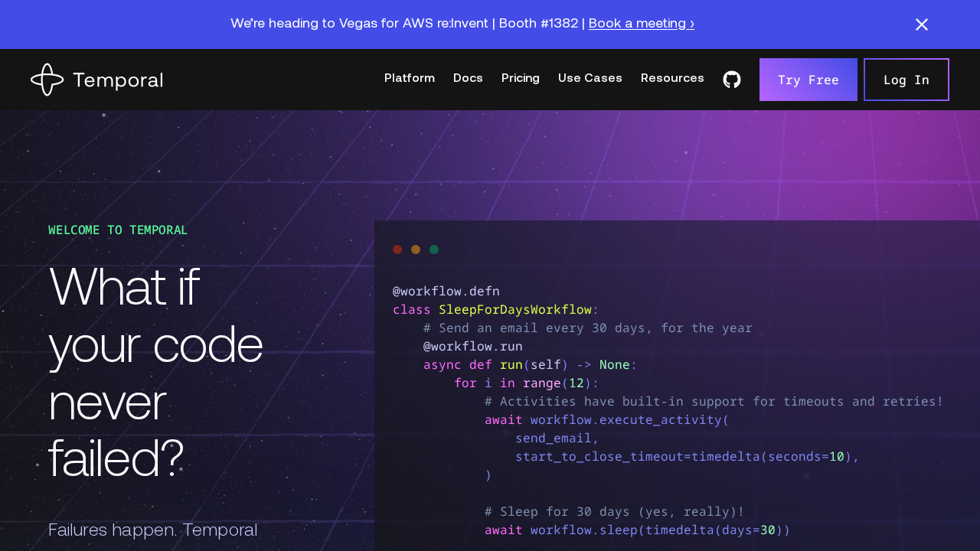Click the red dot in code window

(397, 249)
